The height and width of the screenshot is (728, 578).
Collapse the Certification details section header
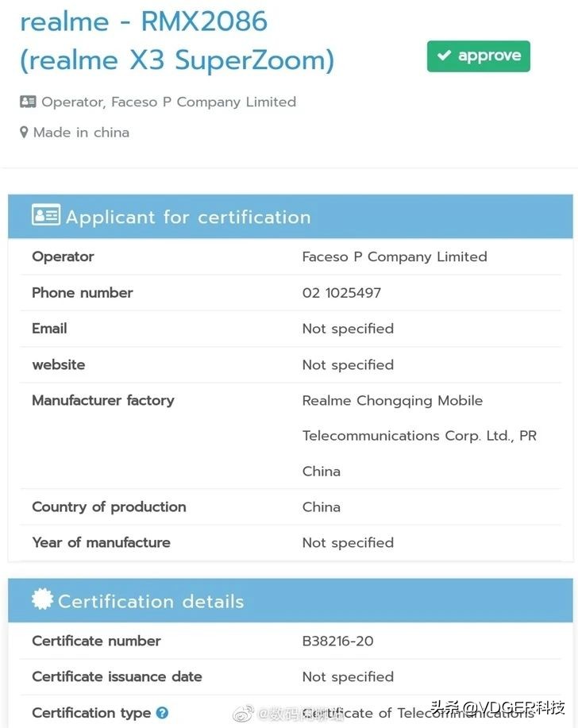pos(290,600)
